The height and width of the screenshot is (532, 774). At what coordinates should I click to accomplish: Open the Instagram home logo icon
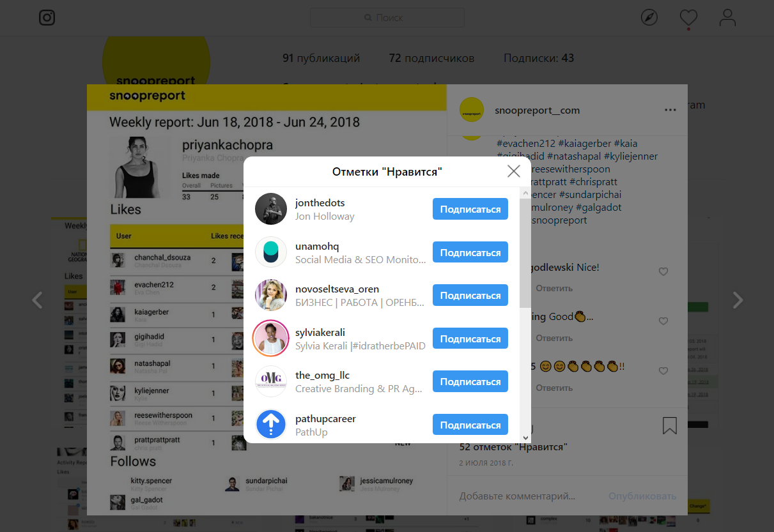tap(47, 17)
